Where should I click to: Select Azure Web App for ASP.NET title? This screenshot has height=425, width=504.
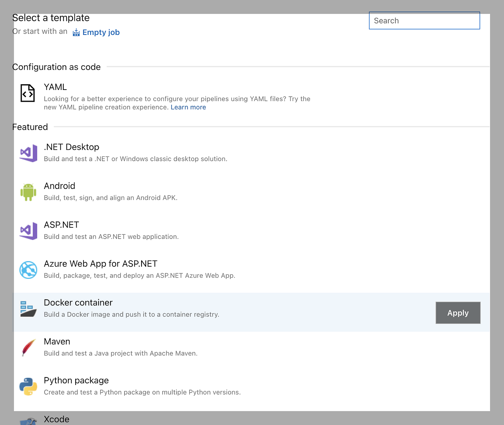click(100, 264)
